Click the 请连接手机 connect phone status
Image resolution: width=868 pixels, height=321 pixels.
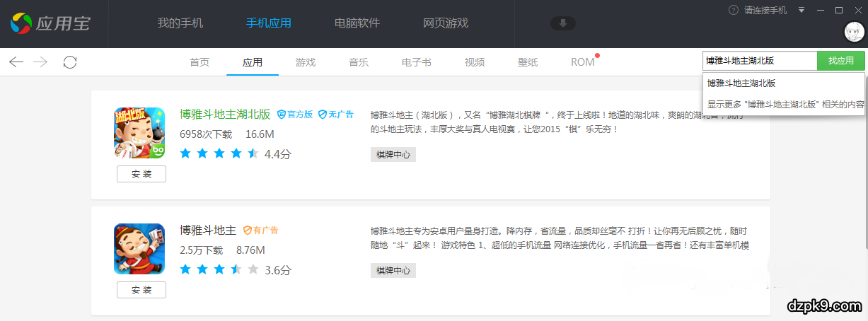click(759, 11)
